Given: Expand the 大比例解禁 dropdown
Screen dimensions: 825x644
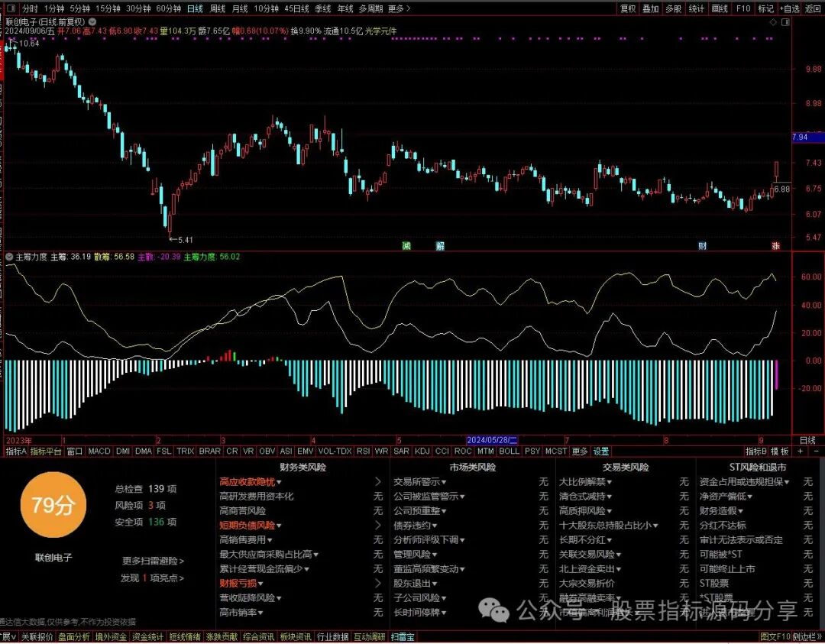Looking at the screenshot, I should (x=610, y=482).
